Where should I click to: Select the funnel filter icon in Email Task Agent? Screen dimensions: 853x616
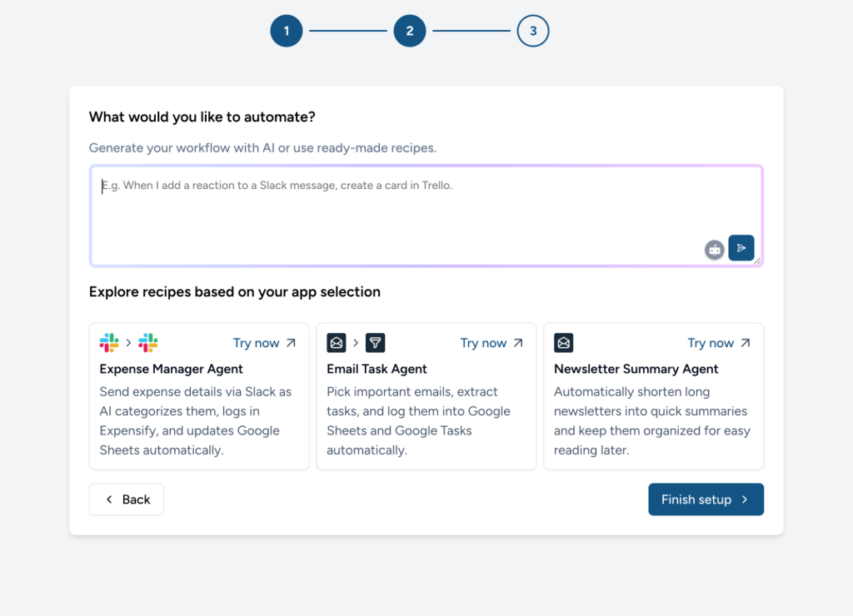376,343
